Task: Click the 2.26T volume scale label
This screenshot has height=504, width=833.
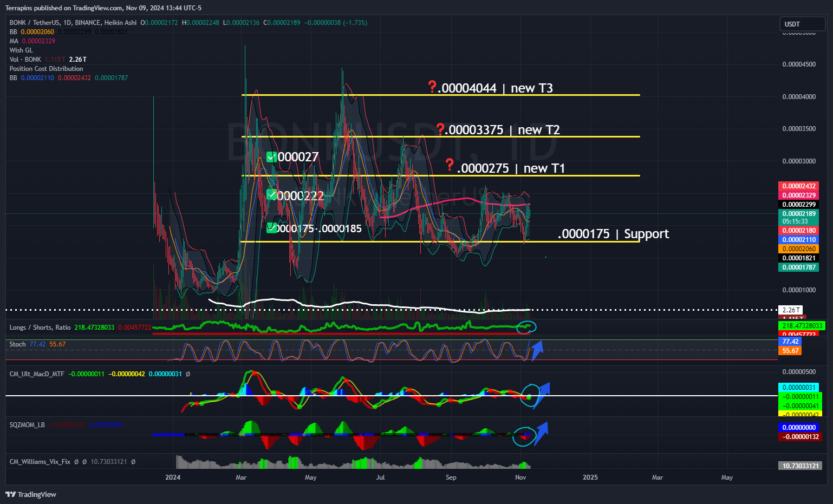Action: click(x=791, y=310)
